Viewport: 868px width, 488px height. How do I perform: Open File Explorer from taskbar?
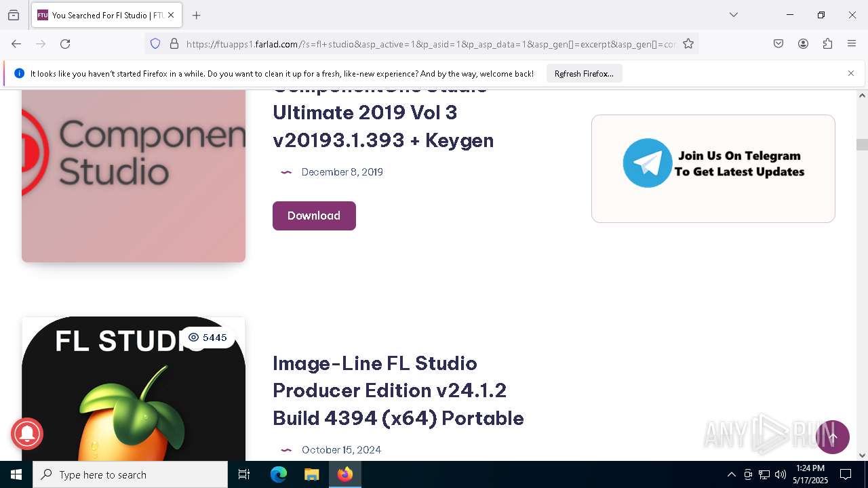pos(311,474)
